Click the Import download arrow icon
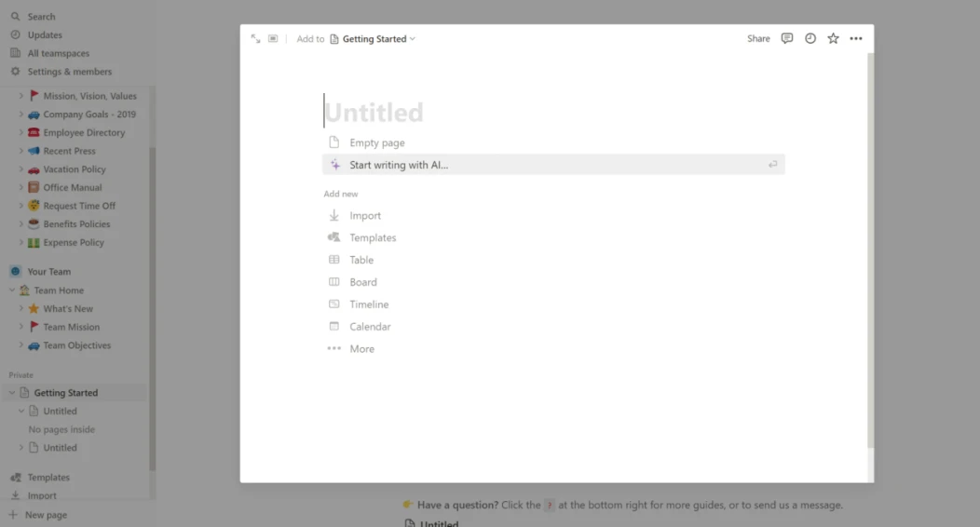Image resolution: width=980 pixels, height=527 pixels. click(x=334, y=215)
